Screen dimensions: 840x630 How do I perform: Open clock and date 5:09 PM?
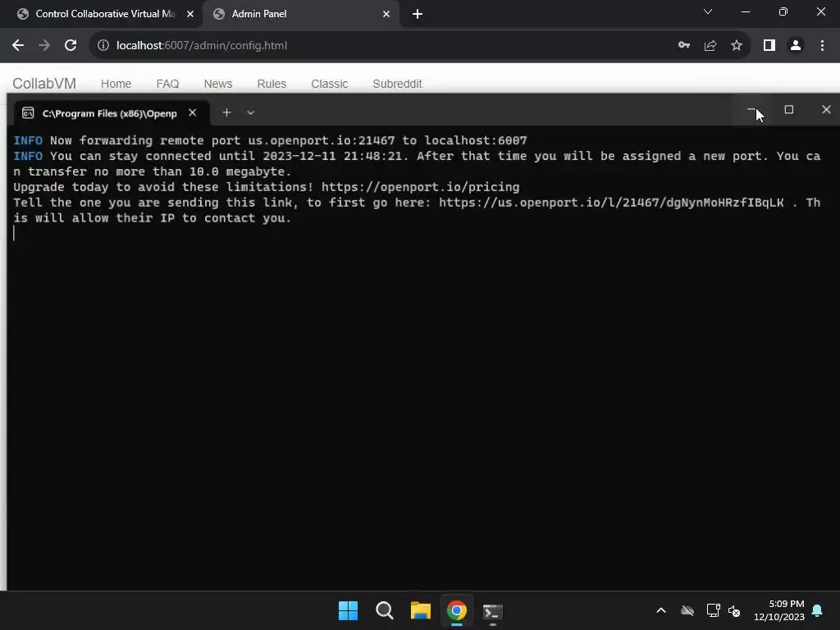pyautogui.click(x=779, y=610)
